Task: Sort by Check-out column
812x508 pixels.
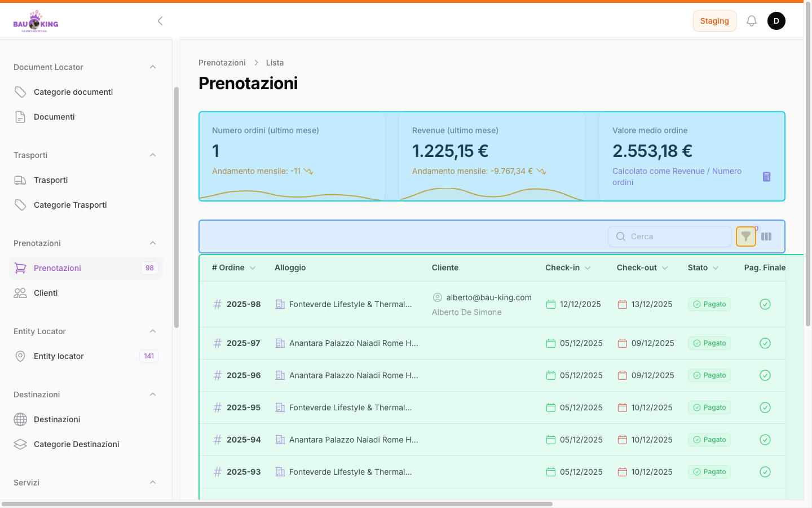Action: click(642, 268)
